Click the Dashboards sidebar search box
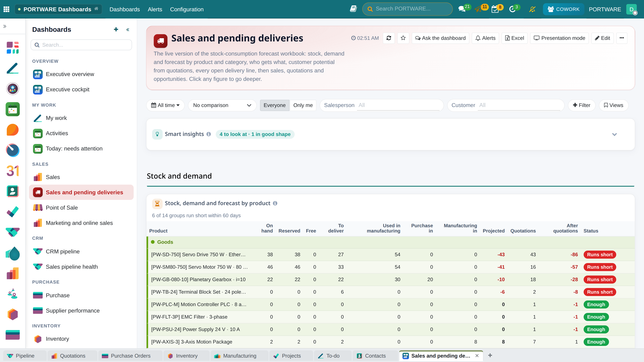Image resolution: width=644 pixels, height=362 pixels. 81,45
